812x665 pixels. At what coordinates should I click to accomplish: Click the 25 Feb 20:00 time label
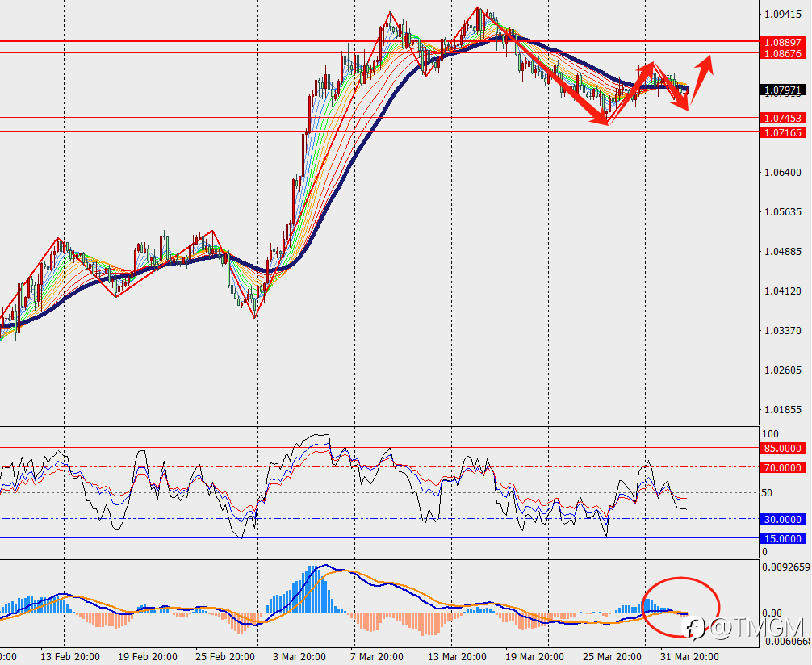[x=225, y=657]
